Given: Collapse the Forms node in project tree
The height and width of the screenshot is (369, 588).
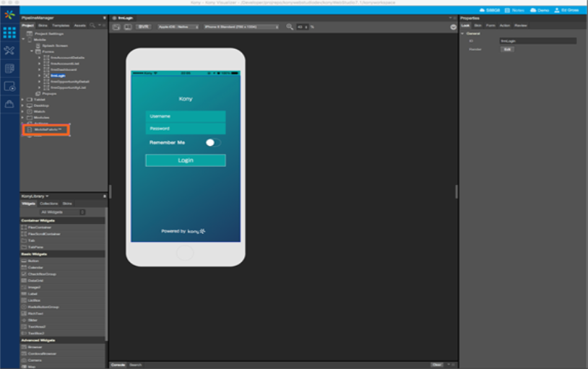Looking at the screenshot, I should [x=32, y=51].
